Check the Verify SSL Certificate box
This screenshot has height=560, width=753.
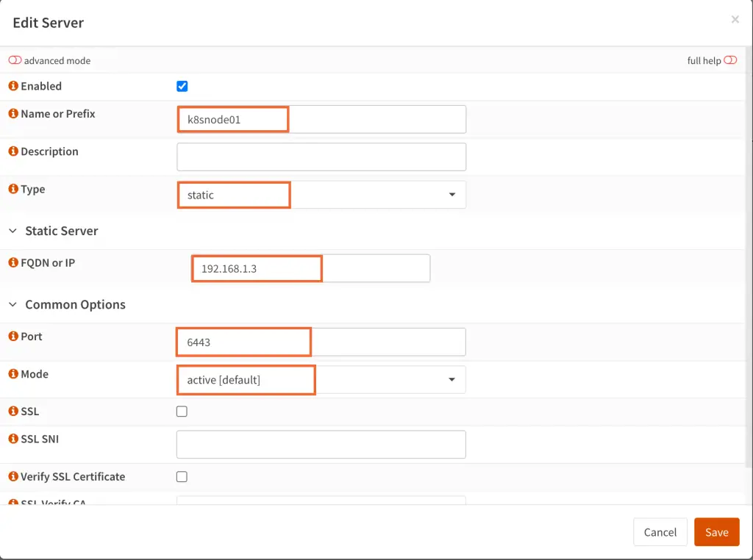pyautogui.click(x=182, y=477)
